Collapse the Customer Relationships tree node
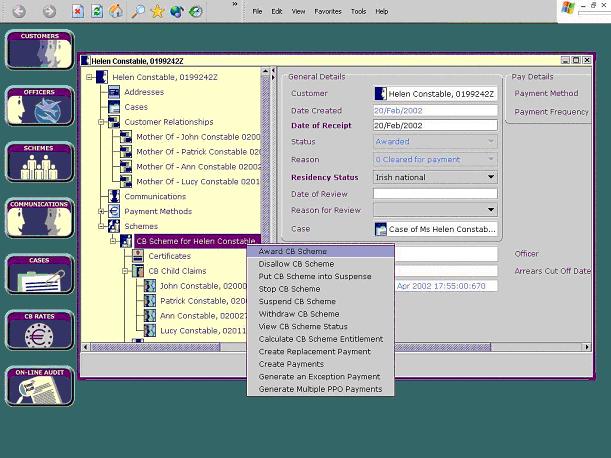 (101, 122)
